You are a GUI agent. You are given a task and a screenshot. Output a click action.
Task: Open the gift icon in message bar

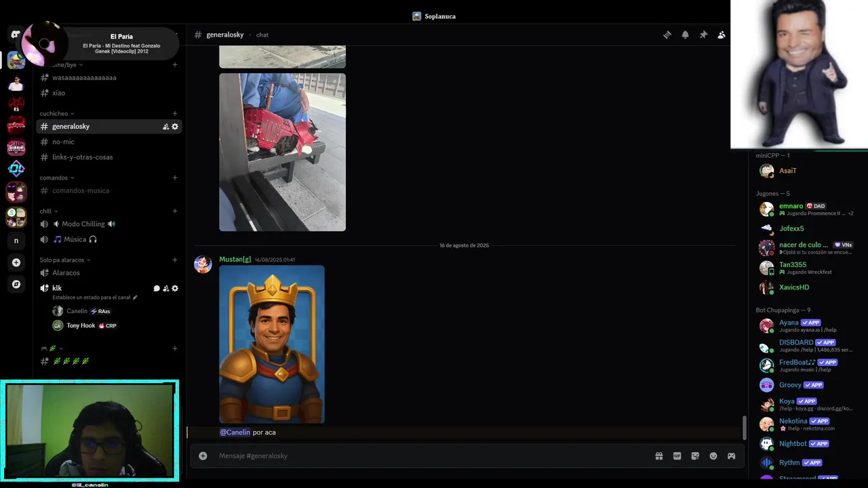(659, 456)
